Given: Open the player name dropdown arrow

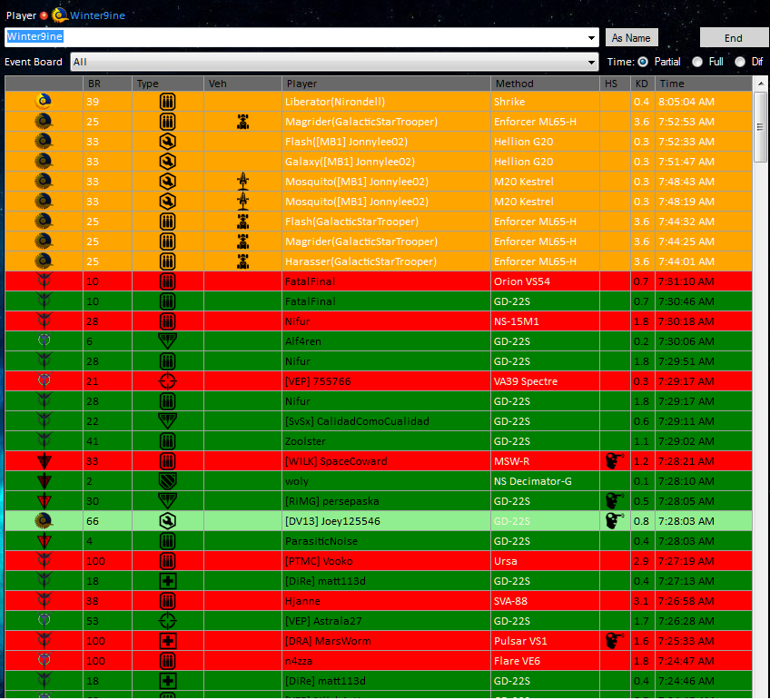Looking at the screenshot, I should tap(591, 38).
